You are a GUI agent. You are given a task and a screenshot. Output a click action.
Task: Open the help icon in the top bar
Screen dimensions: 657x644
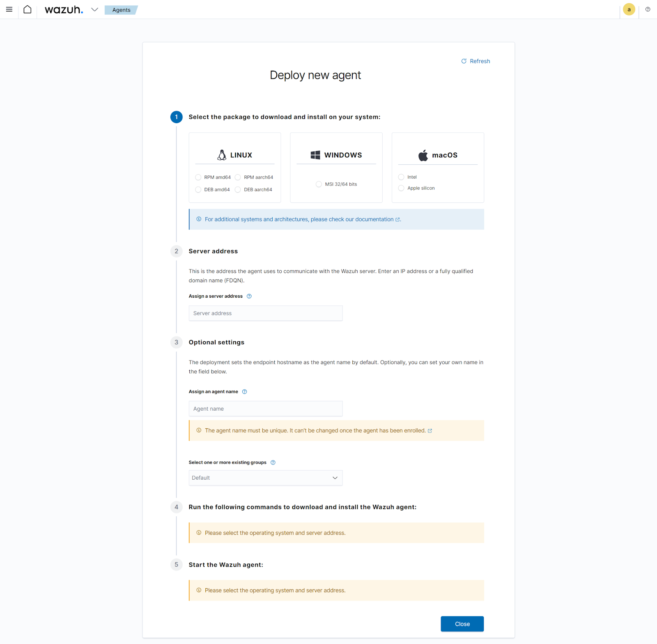(648, 9)
